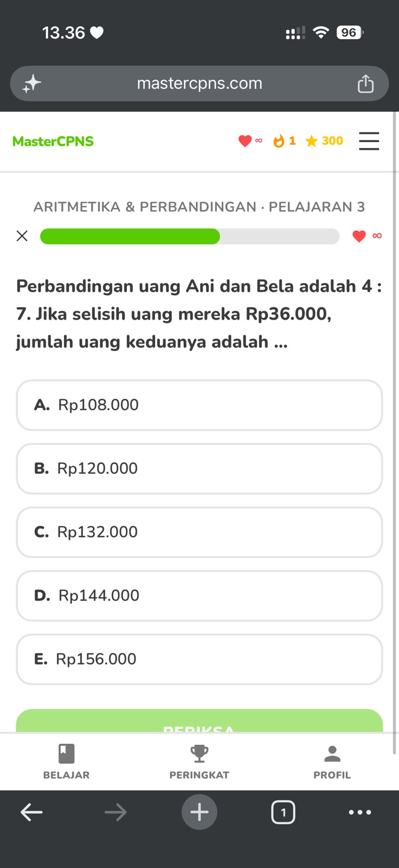The width and height of the screenshot is (399, 868).
Task: Go back with browser back arrow
Action: click(x=31, y=812)
